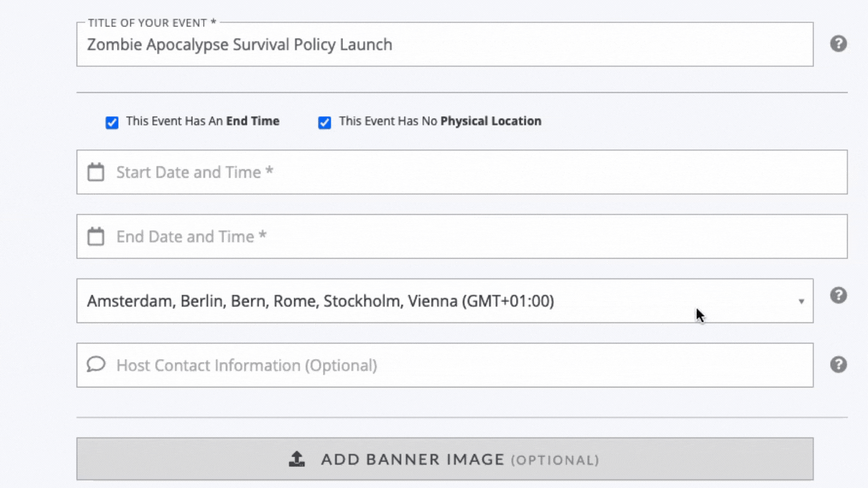Image resolution: width=868 pixels, height=488 pixels.
Task: Click the 'This Event Has No Physical Location' label
Action: coord(440,121)
